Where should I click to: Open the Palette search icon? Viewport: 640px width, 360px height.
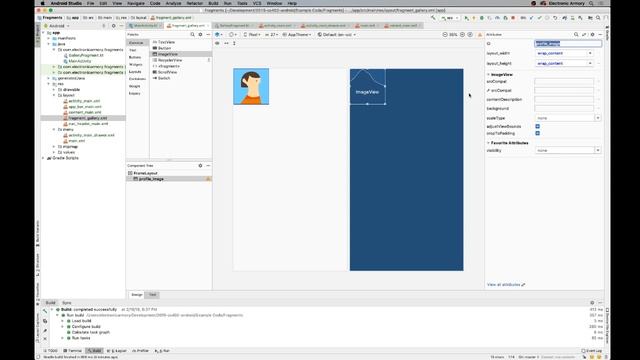click(192, 35)
